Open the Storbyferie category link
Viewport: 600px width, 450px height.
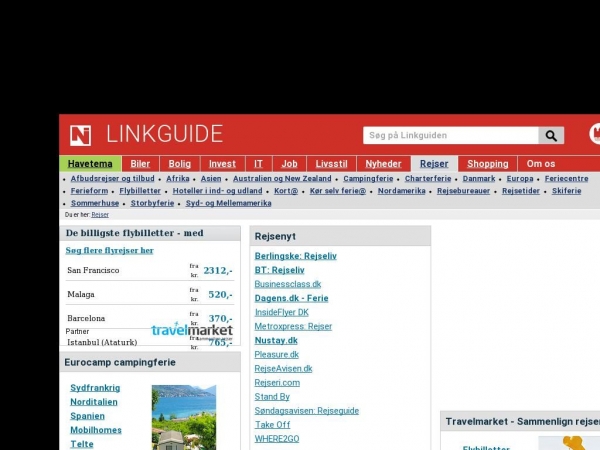point(152,203)
